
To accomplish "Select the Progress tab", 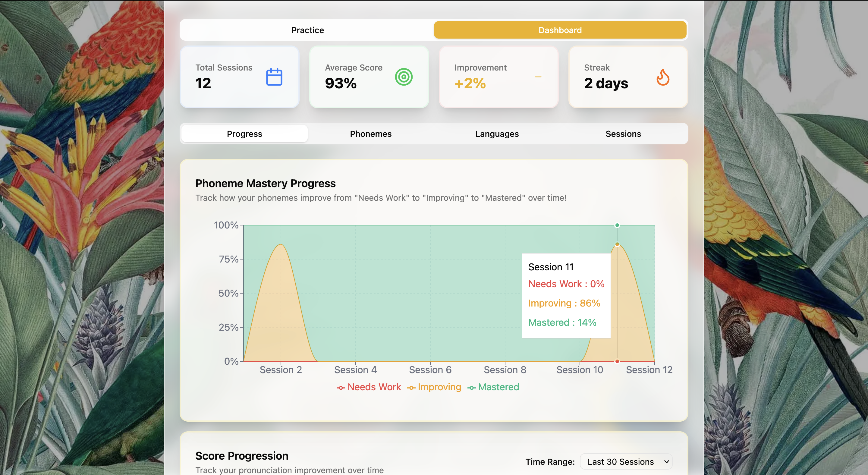I will (x=244, y=134).
